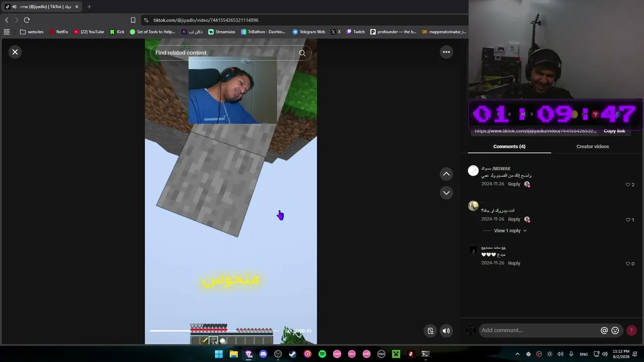Post the comment with the red arrow button
Screen dimensions: 644x362
coord(631,330)
